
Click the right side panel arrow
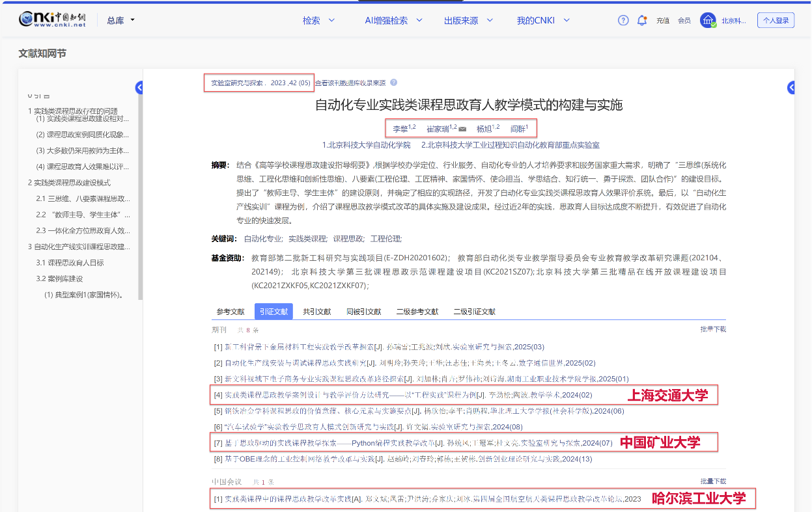[791, 88]
